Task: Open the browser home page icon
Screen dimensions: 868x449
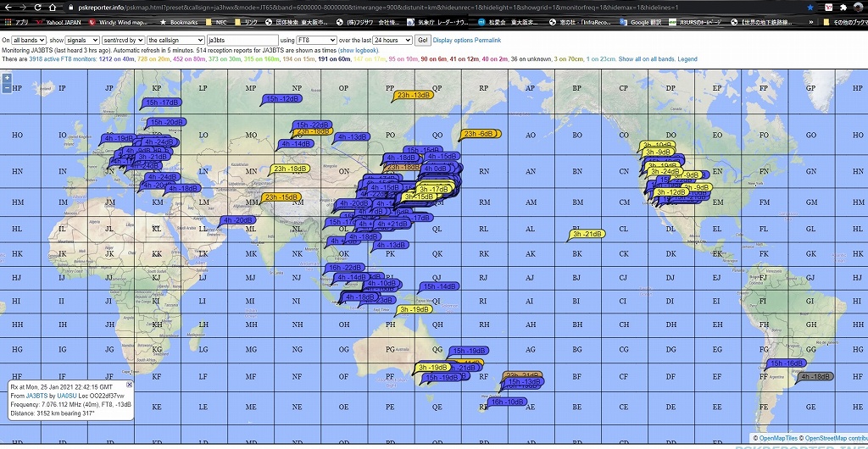Action: pos(52,8)
